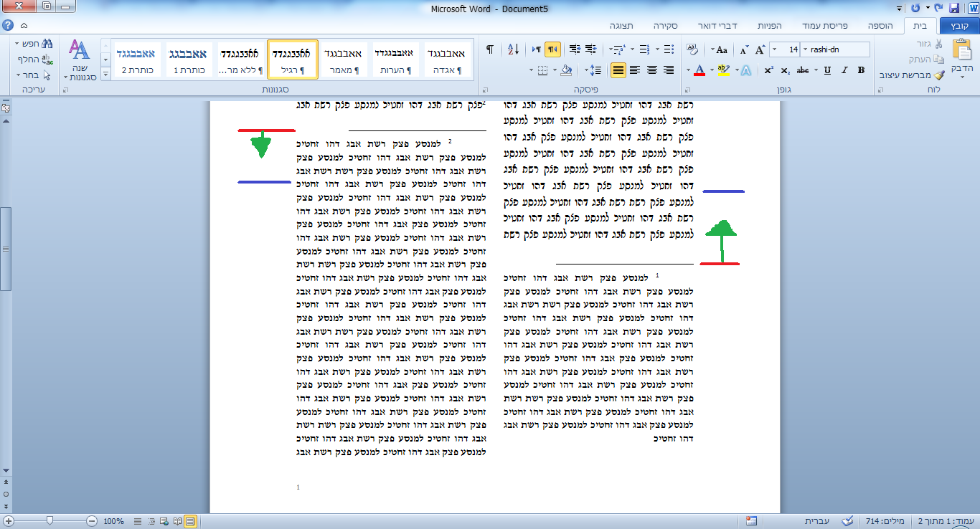980x529 pixels.
Task: Open the font size 14 dropdown
Action: pyautogui.click(x=774, y=49)
